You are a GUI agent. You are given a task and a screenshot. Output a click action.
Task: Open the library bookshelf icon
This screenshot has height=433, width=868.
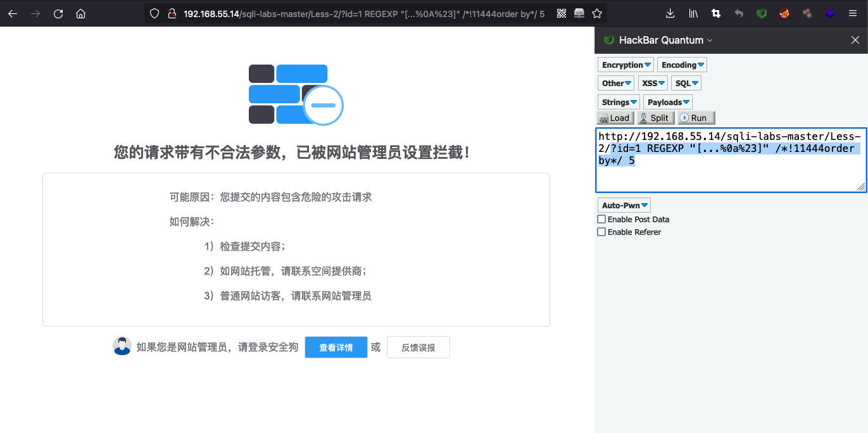pos(693,13)
